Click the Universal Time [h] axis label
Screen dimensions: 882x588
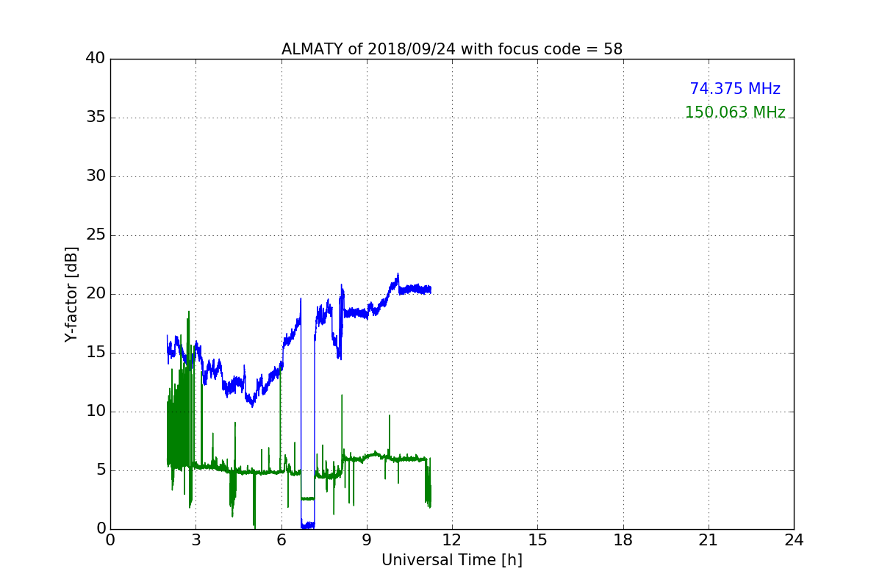click(452, 560)
